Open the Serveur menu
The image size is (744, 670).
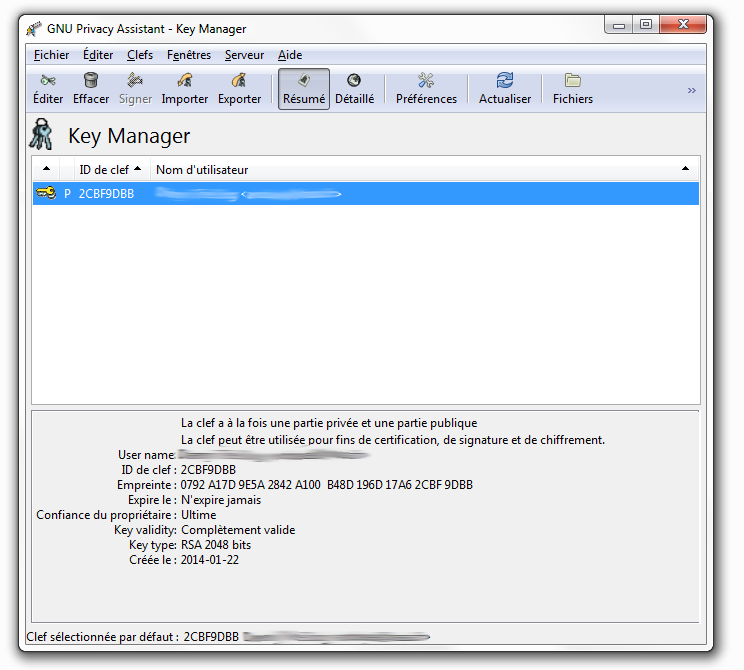(244, 55)
